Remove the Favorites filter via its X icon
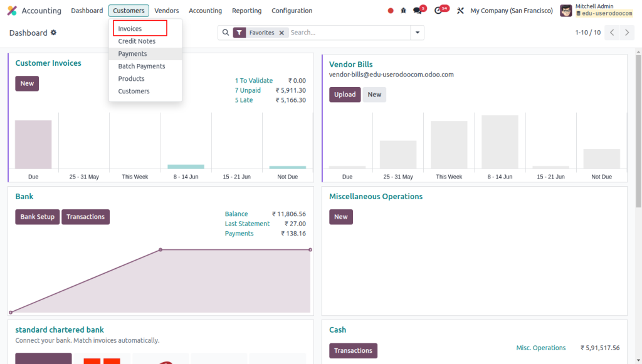This screenshot has height=364, width=642. coord(282,32)
